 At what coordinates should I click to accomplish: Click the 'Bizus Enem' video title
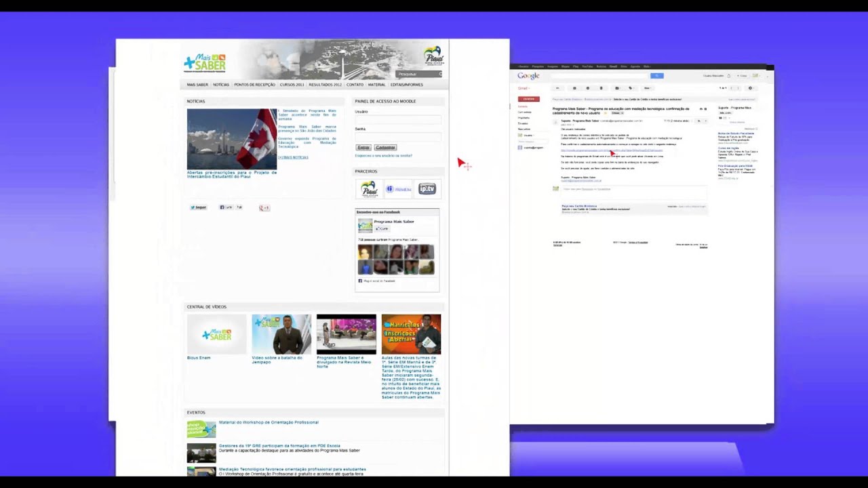[x=199, y=358]
